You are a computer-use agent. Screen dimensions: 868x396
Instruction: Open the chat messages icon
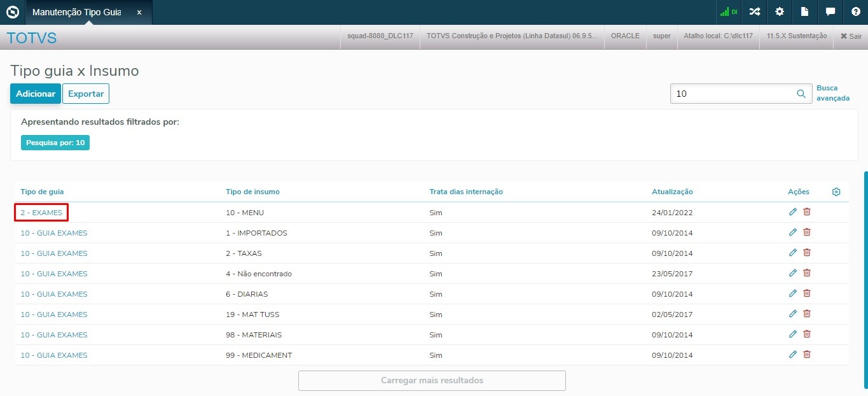click(x=830, y=12)
